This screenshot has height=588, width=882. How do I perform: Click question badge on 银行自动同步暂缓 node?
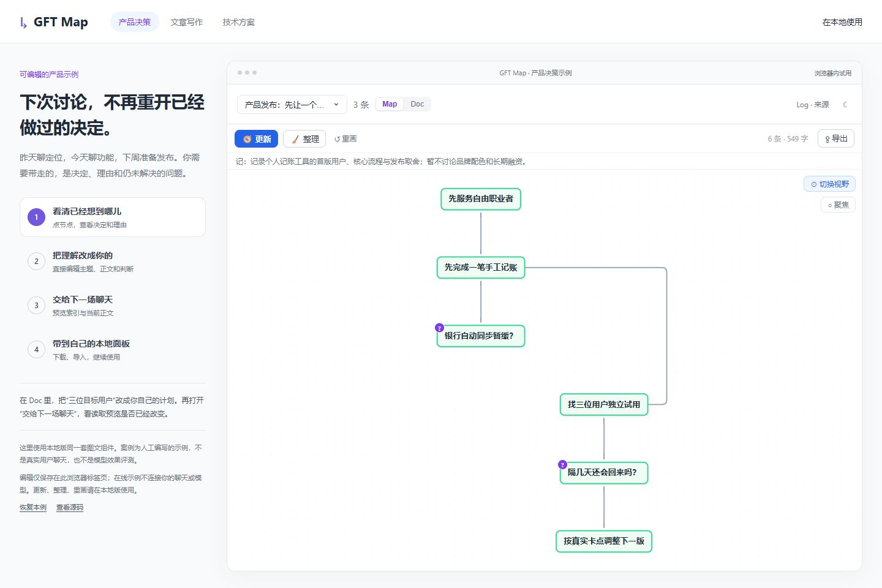(x=439, y=328)
